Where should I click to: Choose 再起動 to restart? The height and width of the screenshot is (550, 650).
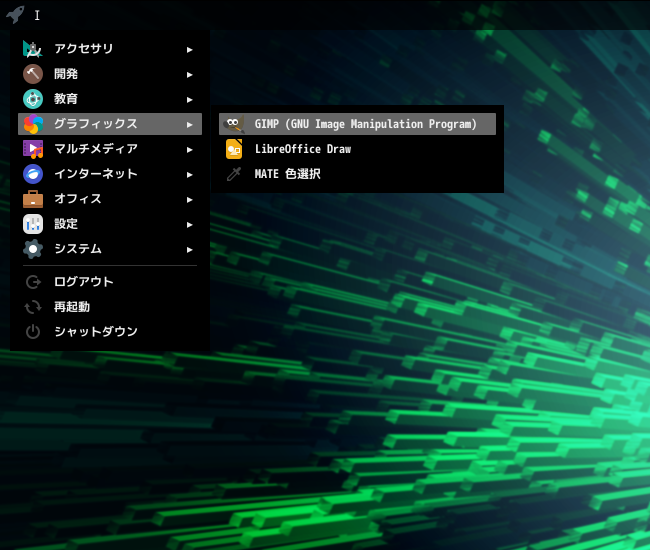point(110,307)
